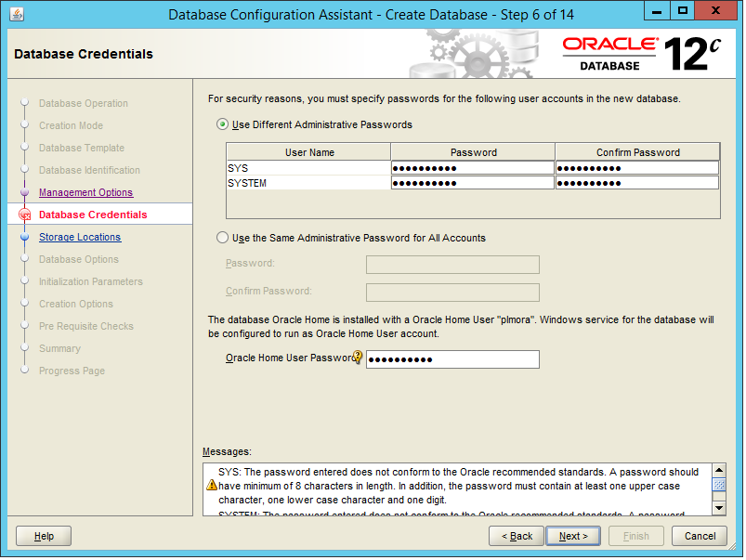The width and height of the screenshot is (746, 560).
Task: Click Database Template step in sidebar
Action: 82,148
